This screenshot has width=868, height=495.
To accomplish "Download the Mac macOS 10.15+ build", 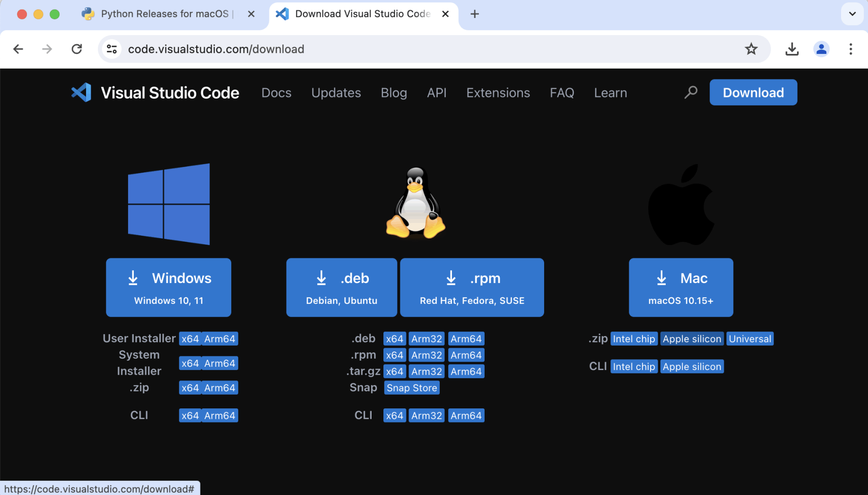I will pos(680,287).
